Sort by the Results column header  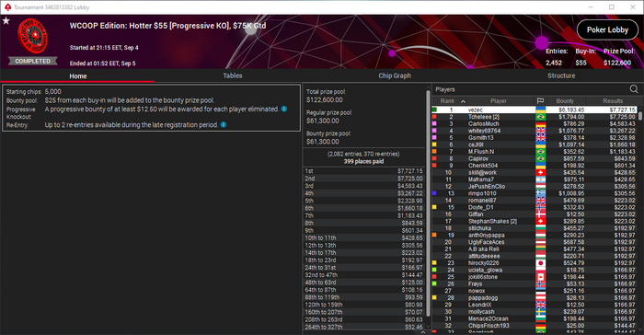tap(613, 101)
